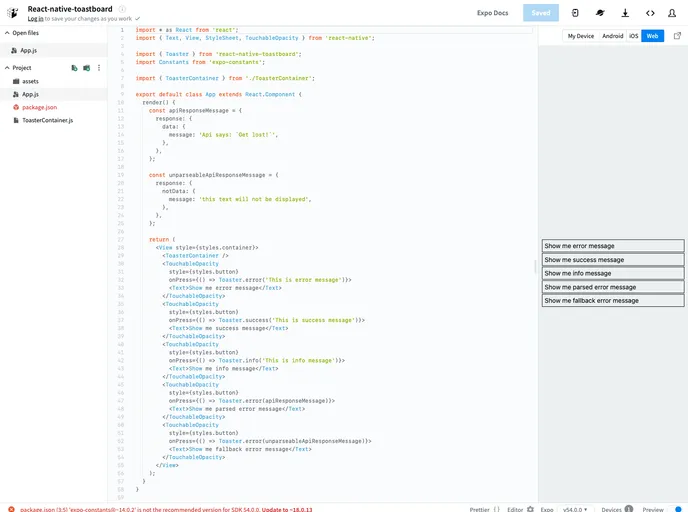Click Show me error message button
Viewport: 688px width, 512px height.
click(x=613, y=246)
